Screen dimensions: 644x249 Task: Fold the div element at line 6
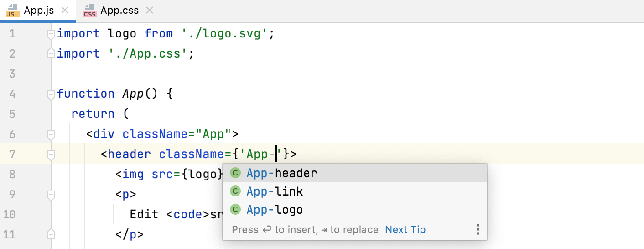51,134
